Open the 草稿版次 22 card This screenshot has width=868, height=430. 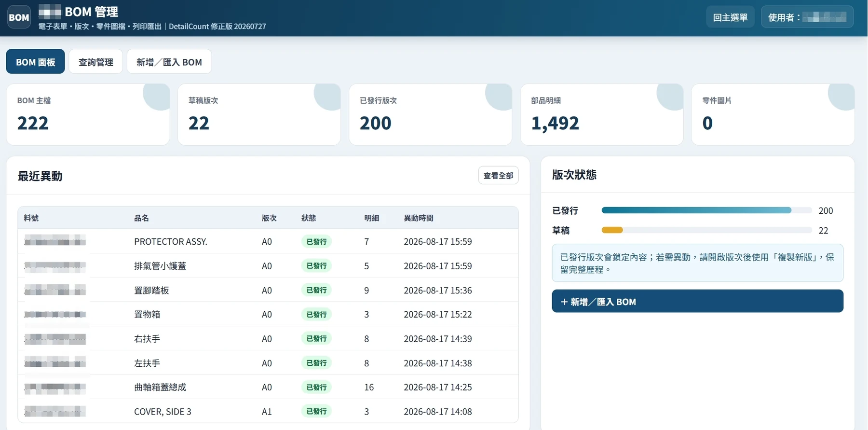[x=259, y=114]
